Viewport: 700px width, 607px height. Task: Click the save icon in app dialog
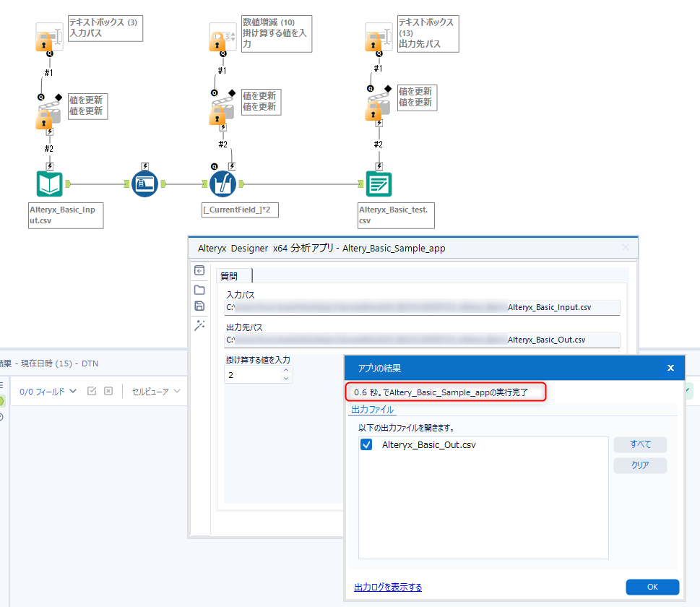tap(199, 306)
